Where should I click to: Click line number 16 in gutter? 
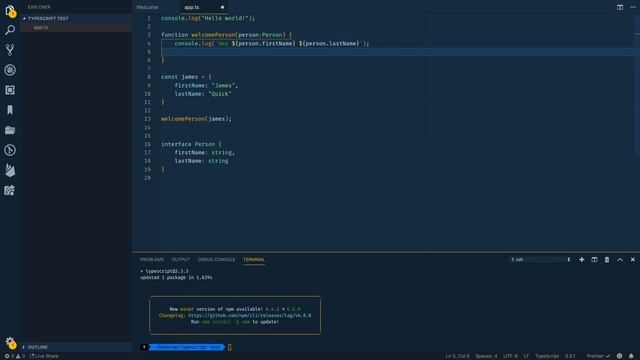click(x=147, y=144)
